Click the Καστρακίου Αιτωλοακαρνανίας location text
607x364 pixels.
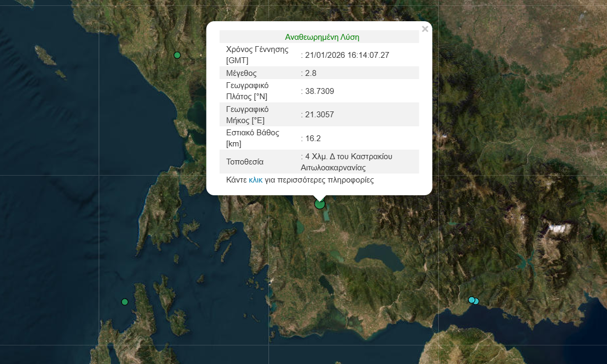click(x=348, y=162)
